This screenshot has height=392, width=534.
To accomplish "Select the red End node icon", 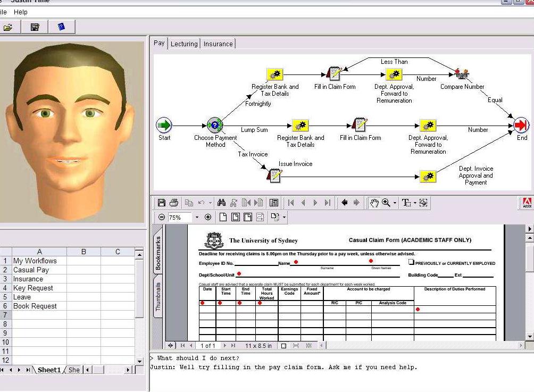I will pos(521,125).
